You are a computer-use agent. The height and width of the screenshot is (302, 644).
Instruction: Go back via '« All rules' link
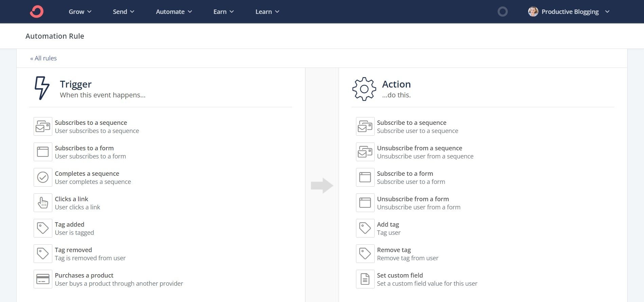tap(43, 58)
